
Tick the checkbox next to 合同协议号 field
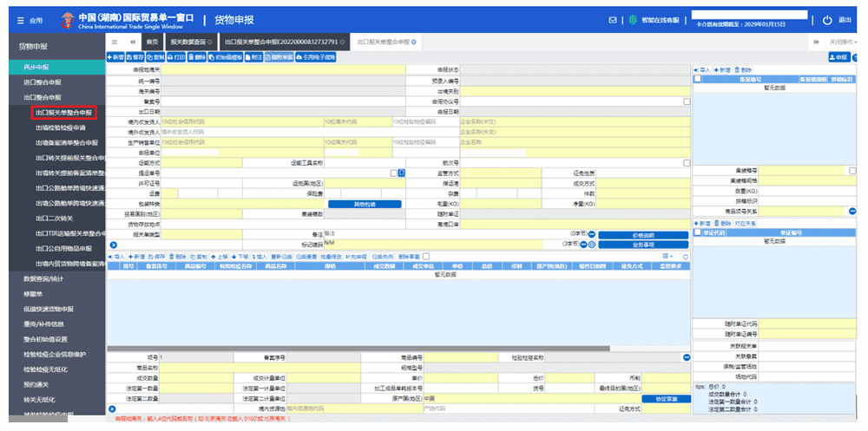[687, 101]
